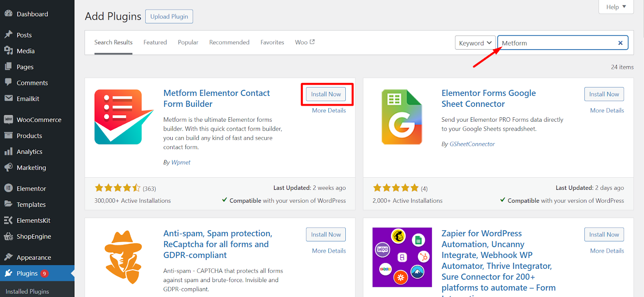Click the Pages icon in sidebar

[x=8, y=66]
